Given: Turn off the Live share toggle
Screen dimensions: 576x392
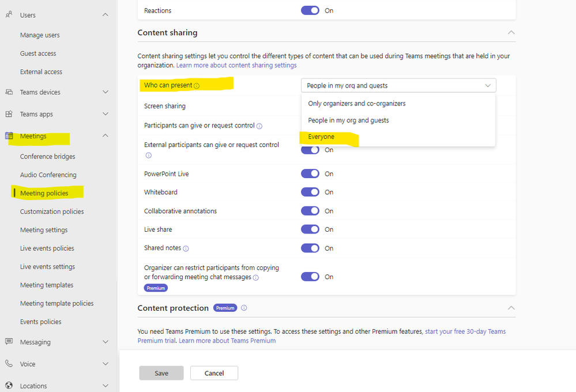Looking at the screenshot, I should point(310,229).
